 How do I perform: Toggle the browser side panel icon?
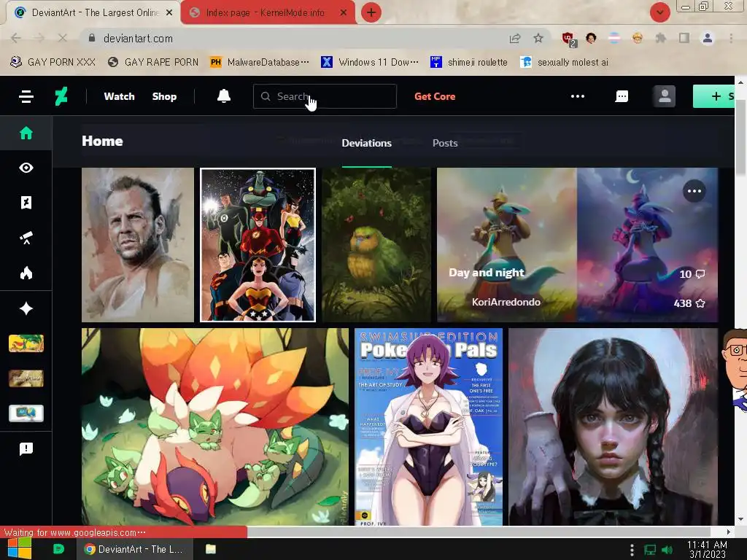[684, 38]
